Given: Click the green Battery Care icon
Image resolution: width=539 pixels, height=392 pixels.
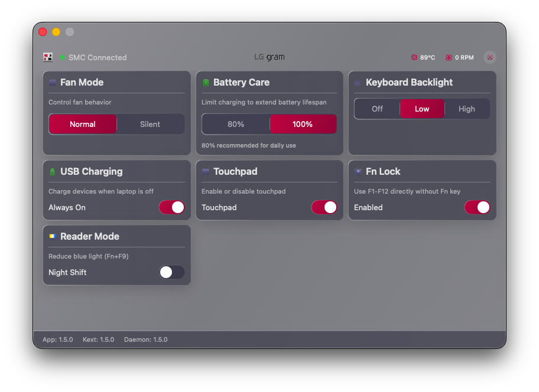Looking at the screenshot, I should click(206, 83).
